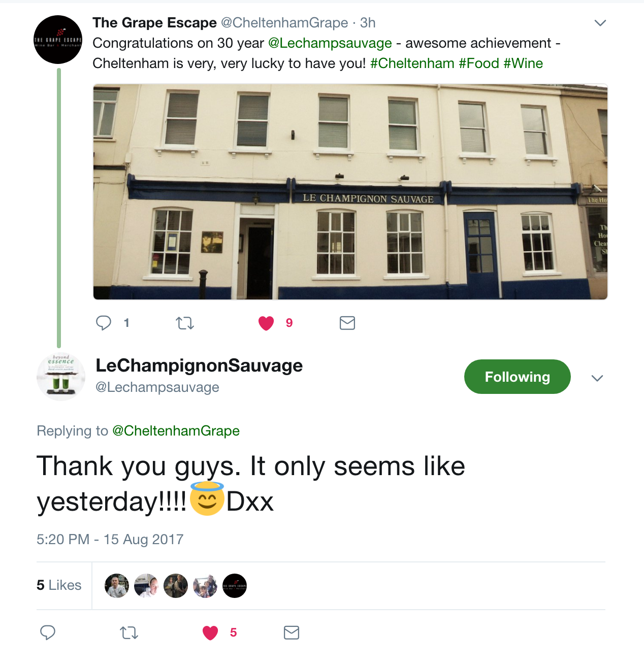Open the restaurant building photo

(x=350, y=192)
